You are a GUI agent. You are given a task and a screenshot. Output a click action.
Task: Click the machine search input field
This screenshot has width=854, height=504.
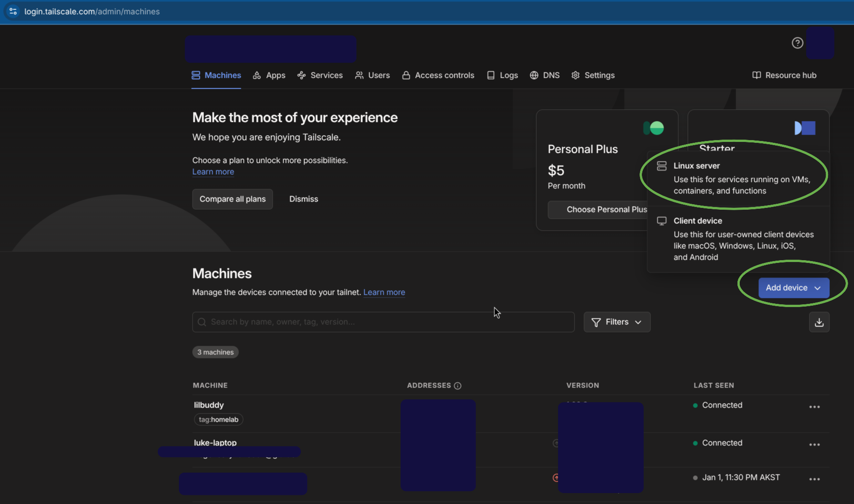(x=383, y=322)
